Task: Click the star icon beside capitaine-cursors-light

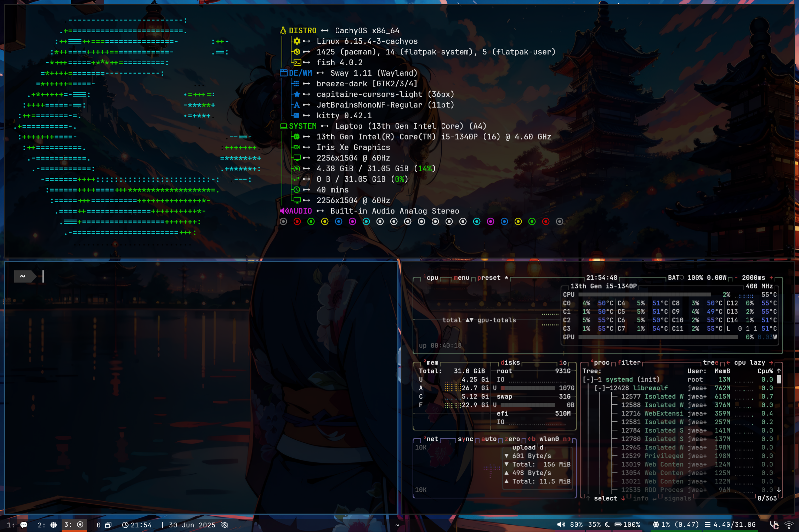Action: (297, 95)
